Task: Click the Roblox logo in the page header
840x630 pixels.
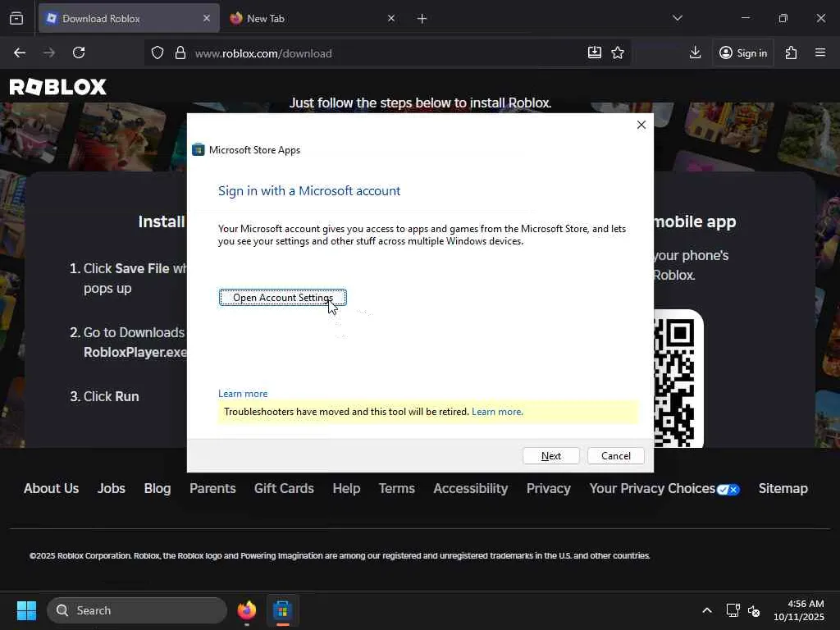Action: pos(58,87)
